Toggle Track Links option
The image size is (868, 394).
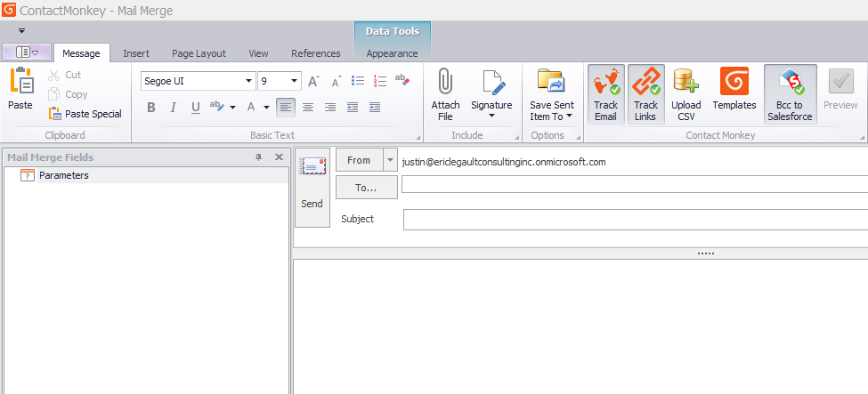pyautogui.click(x=645, y=94)
